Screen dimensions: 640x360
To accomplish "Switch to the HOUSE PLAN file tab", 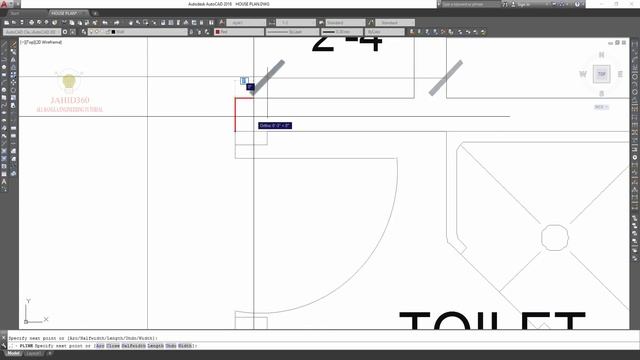I will (65, 13).
